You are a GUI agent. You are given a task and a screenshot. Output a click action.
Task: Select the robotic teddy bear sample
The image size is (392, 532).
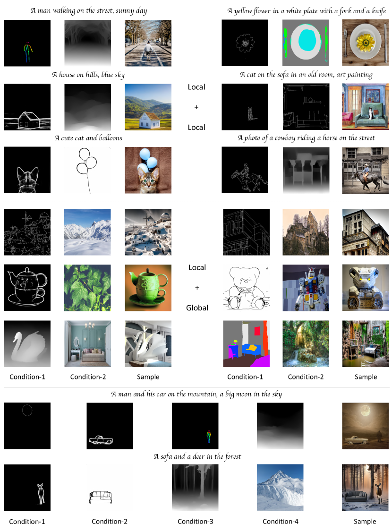point(366,288)
